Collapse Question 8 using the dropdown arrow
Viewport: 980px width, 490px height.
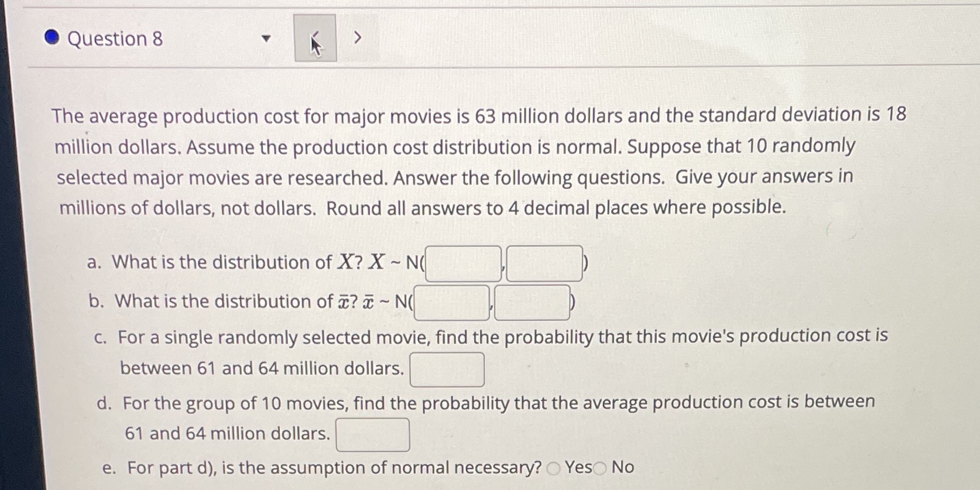click(x=266, y=39)
